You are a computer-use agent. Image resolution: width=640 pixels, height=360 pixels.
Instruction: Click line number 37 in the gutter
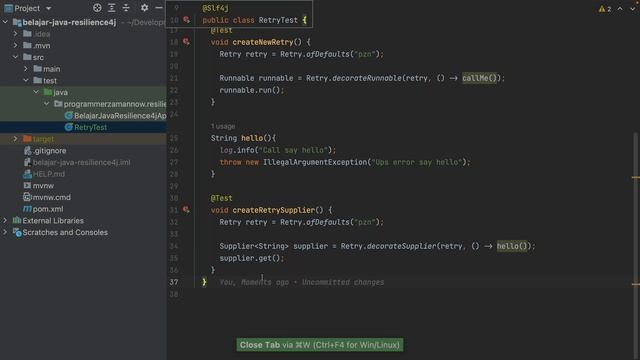(174, 282)
